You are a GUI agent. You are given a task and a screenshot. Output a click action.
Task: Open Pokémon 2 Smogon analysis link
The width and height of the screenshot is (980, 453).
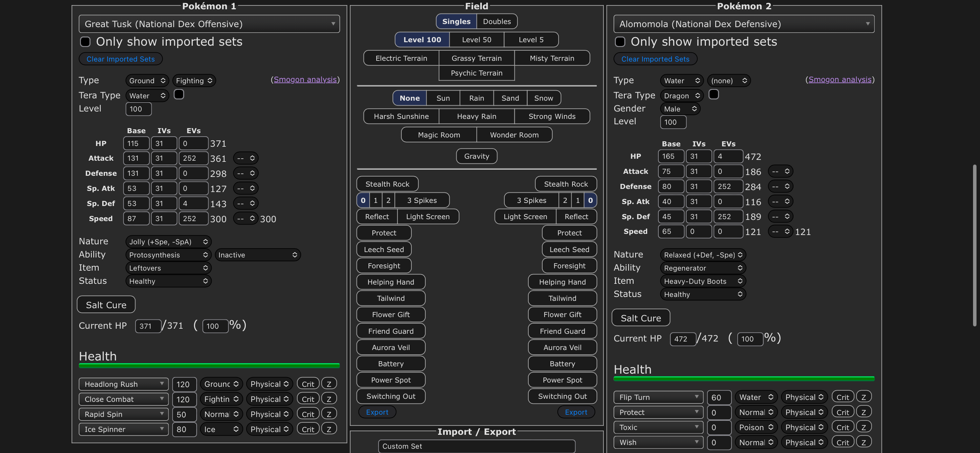[840, 79]
